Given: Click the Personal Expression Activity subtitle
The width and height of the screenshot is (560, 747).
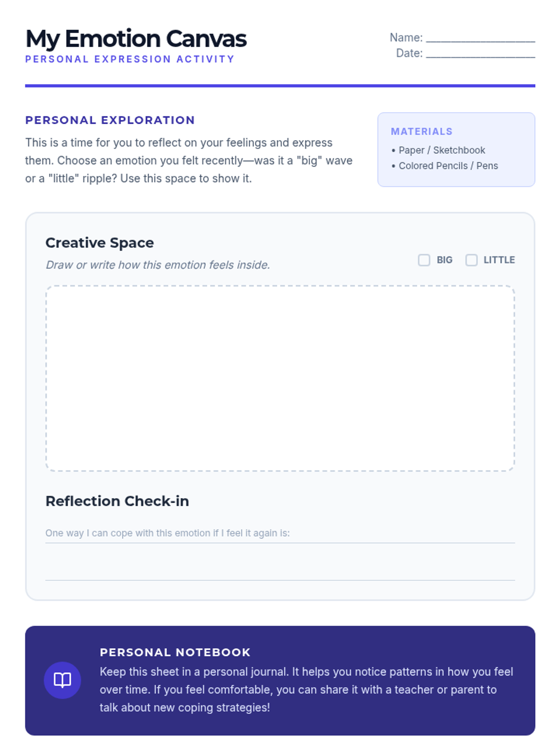Looking at the screenshot, I should pos(130,59).
